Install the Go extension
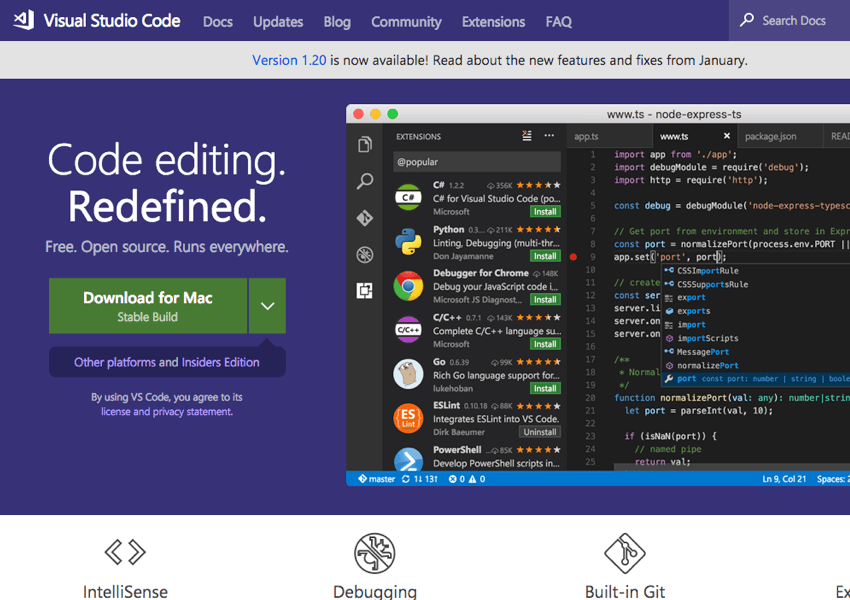Screen dimensions: 850x600 (545, 388)
